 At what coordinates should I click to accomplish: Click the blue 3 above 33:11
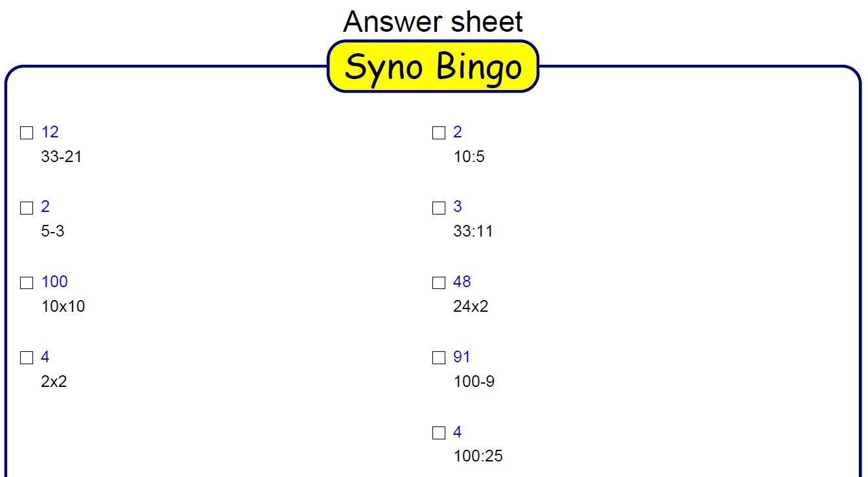point(458,207)
